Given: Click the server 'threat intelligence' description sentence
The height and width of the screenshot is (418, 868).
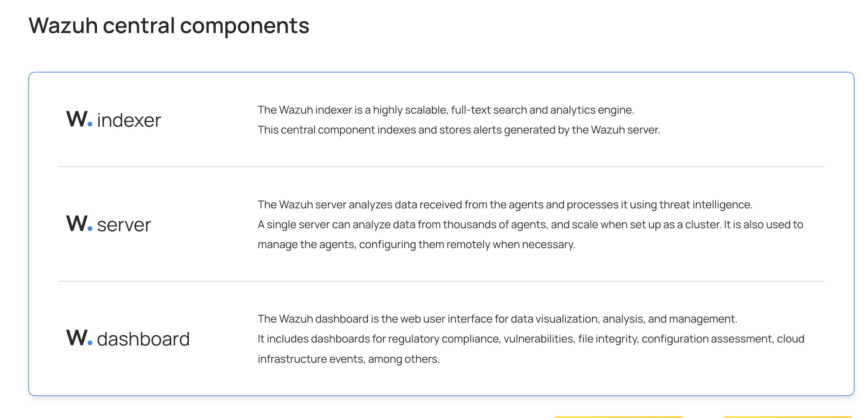Looking at the screenshot, I should click(505, 205).
